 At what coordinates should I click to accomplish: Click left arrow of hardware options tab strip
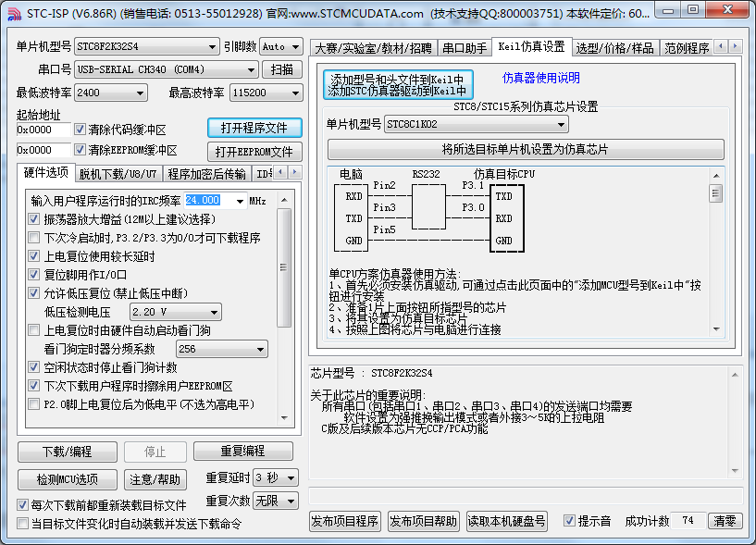point(281,172)
